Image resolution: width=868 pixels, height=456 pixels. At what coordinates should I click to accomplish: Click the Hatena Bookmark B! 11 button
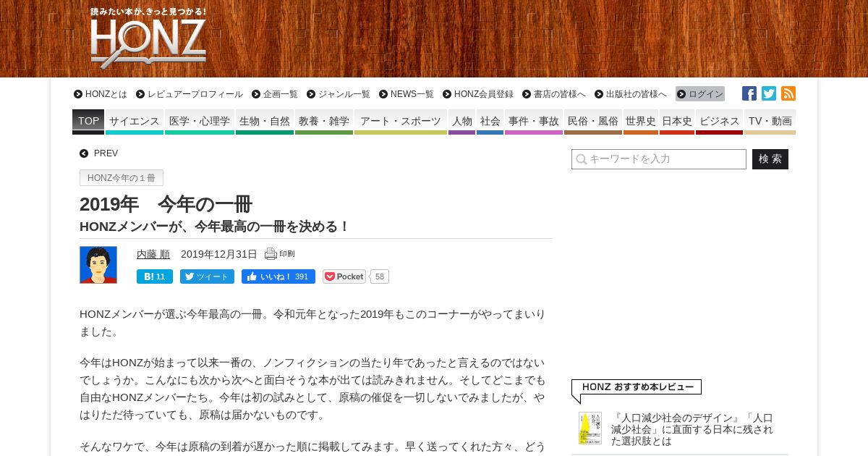tap(155, 276)
